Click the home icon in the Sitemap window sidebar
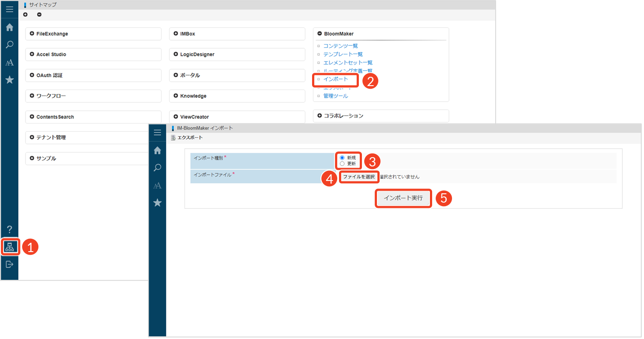This screenshot has width=644, height=339. 9,27
